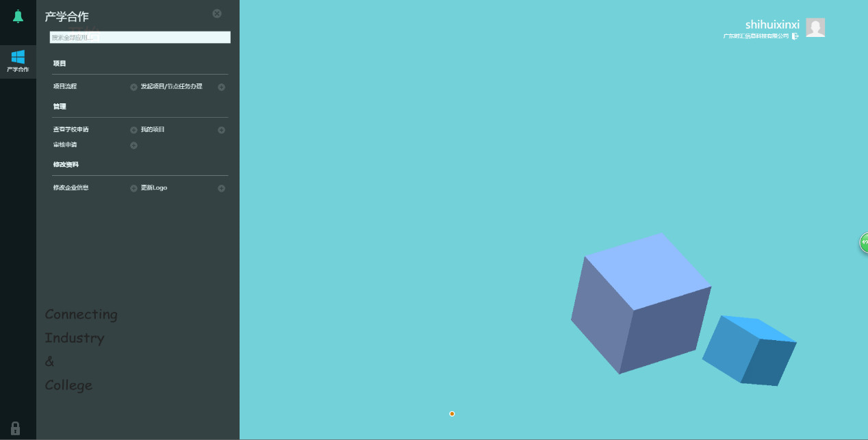The width and height of the screenshot is (868, 440).
Task: Click the shihuixinxi username
Action: pos(772,25)
